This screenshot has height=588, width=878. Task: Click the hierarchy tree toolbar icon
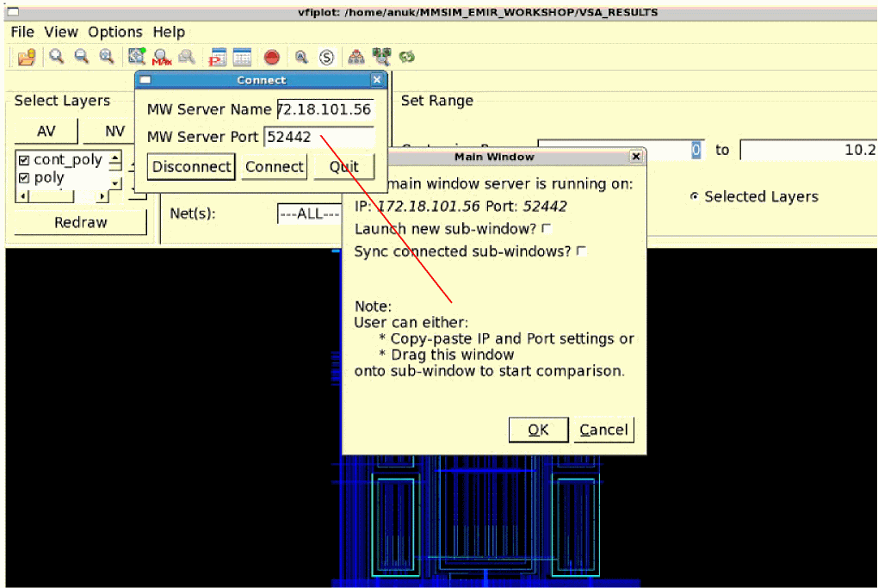coord(356,58)
